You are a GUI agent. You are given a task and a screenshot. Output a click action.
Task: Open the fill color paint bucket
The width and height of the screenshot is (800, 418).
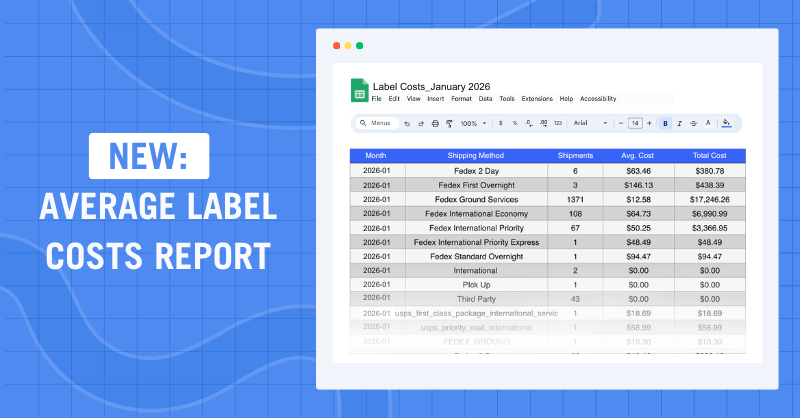[726, 123]
